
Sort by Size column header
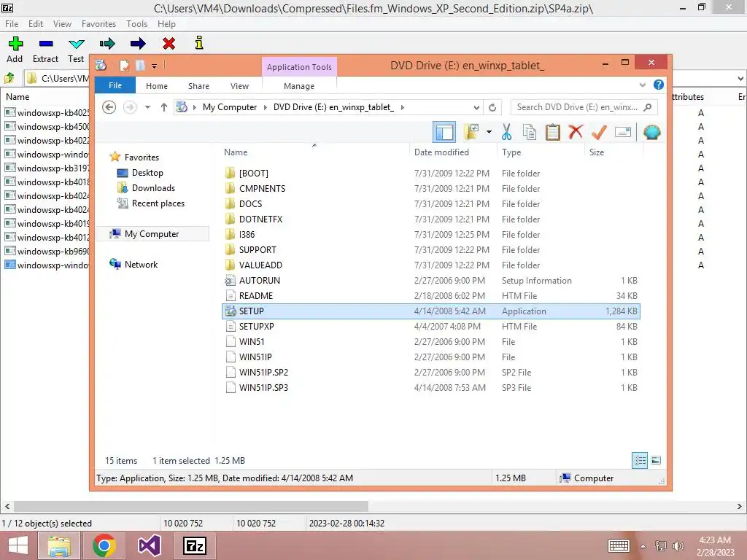coord(614,152)
